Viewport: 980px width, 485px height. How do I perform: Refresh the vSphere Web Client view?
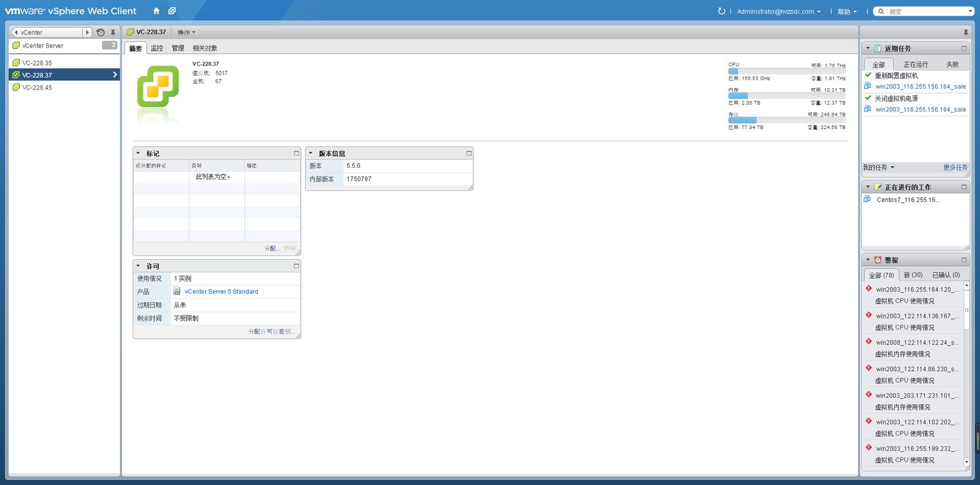point(722,11)
